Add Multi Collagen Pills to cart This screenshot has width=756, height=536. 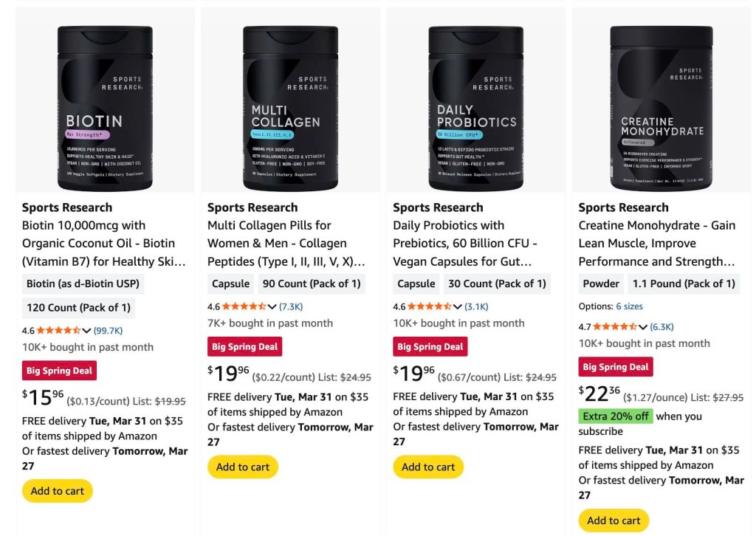(242, 467)
